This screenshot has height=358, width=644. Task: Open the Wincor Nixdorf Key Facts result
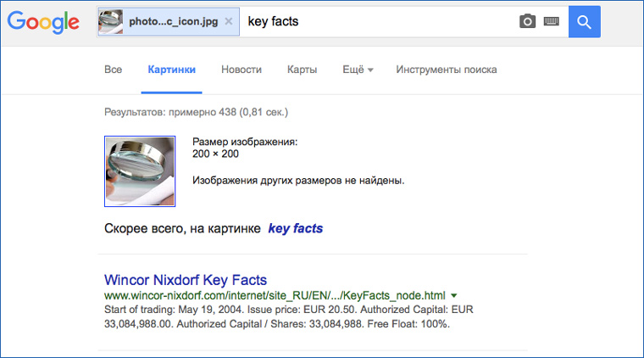pyautogui.click(x=186, y=280)
